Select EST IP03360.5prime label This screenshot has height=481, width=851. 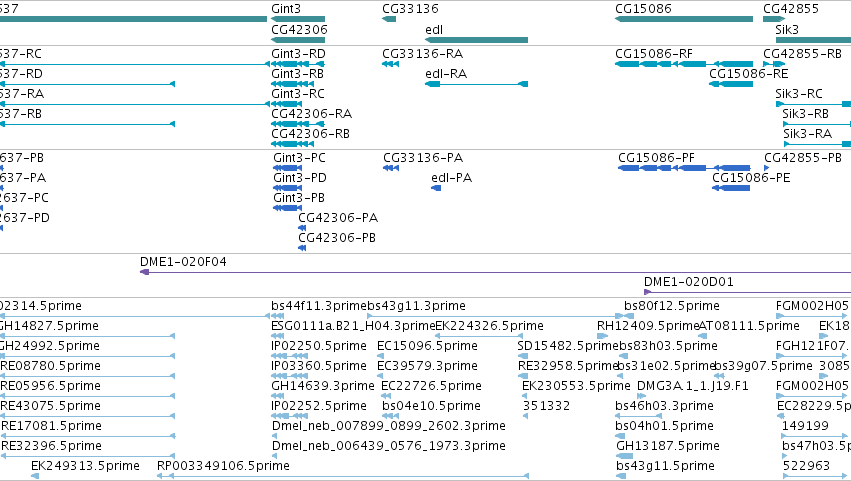point(319,366)
